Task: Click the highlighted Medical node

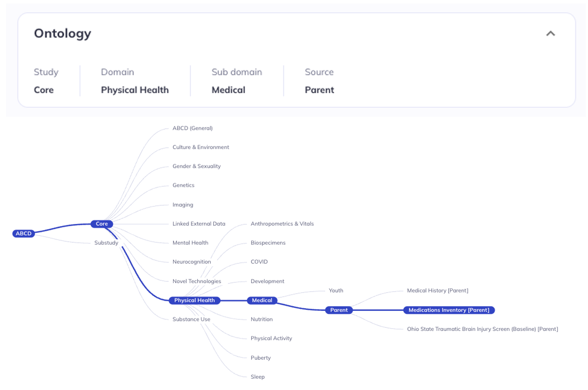Action: click(x=262, y=300)
